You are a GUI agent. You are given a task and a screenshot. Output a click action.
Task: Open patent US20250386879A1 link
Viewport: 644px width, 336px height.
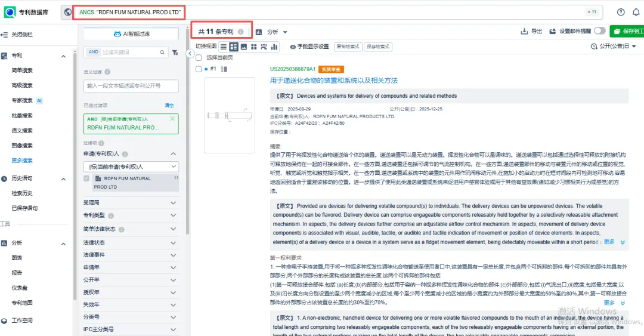pyautogui.click(x=293, y=69)
